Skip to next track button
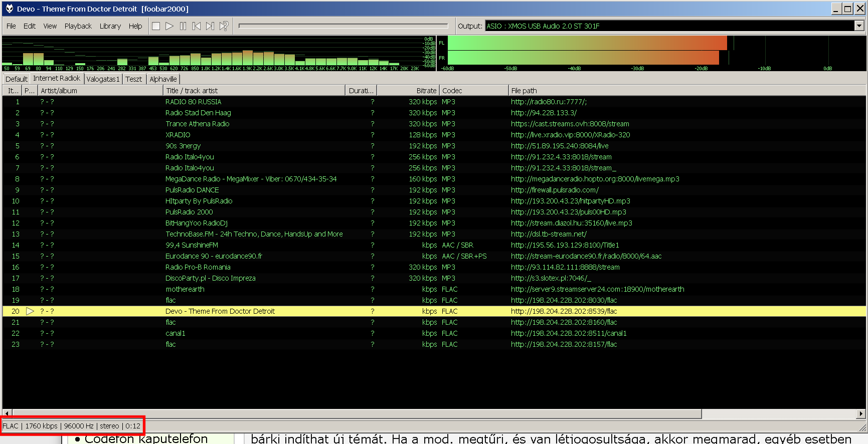 tap(210, 26)
